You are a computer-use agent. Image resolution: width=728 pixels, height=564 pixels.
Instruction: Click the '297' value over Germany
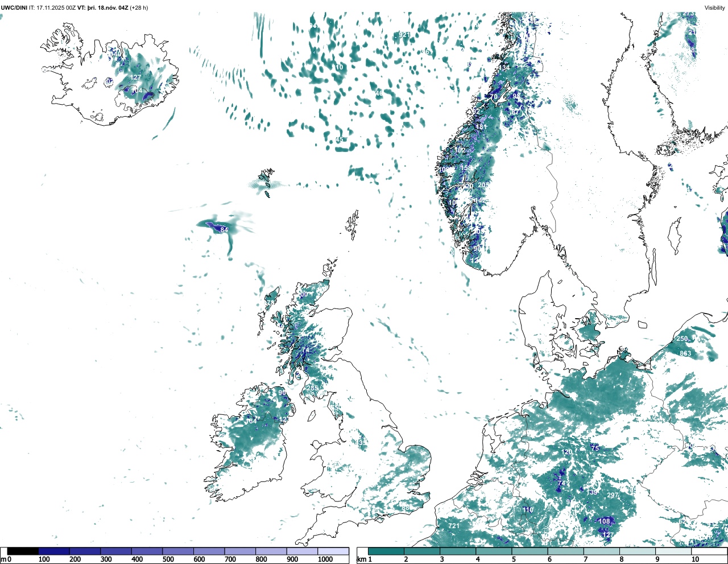pyautogui.click(x=613, y=496)
